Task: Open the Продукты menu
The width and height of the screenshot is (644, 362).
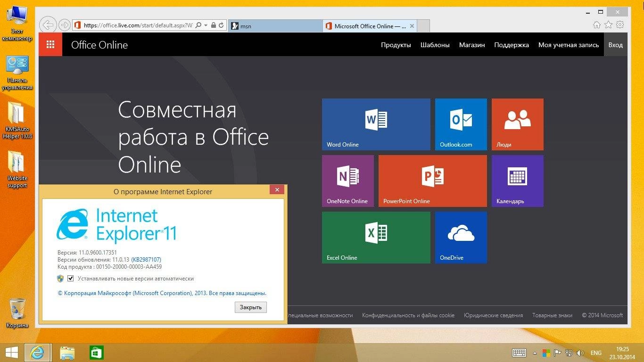Action: click(396, 45)
